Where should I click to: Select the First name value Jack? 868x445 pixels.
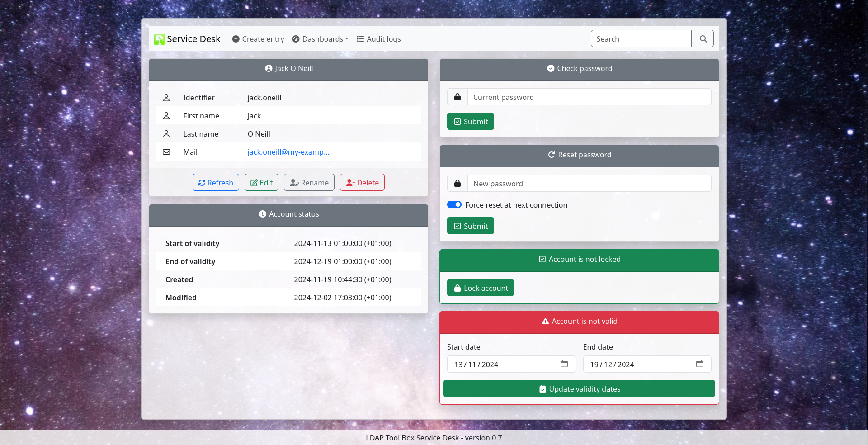[x=254, y=116]
